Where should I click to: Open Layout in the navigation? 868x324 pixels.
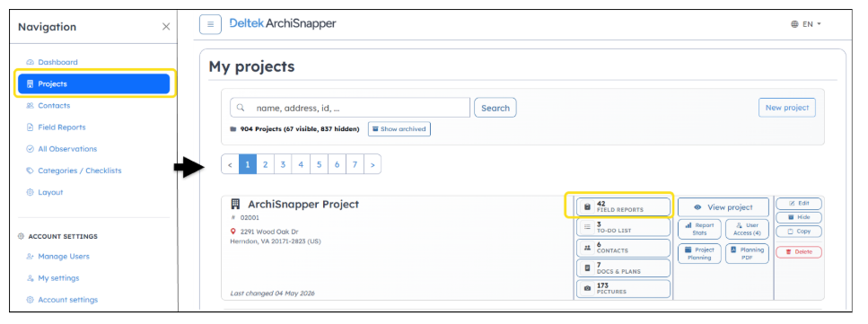tap(45, 192)
